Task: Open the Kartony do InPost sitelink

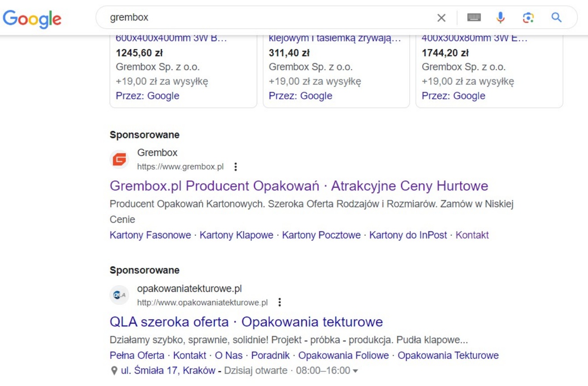Action: pyautogui.click(x=408, y=235)
